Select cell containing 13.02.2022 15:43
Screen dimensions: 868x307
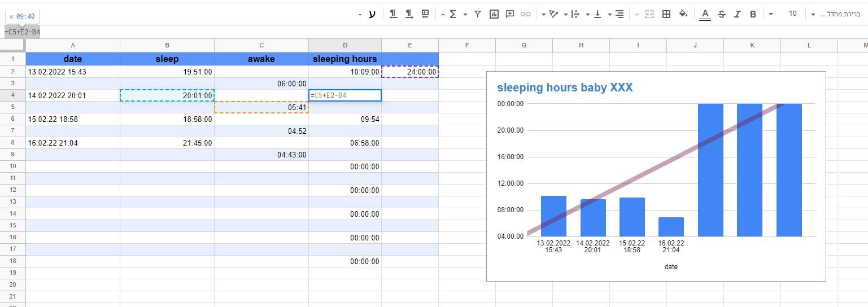[x=73, y=72]
